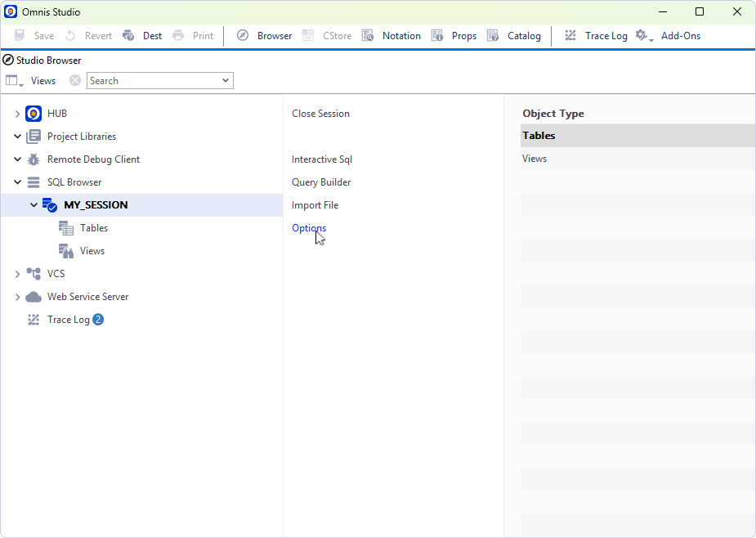
Task: Click the Add-Ons toolbar label
Action: [x=680, y=36]
